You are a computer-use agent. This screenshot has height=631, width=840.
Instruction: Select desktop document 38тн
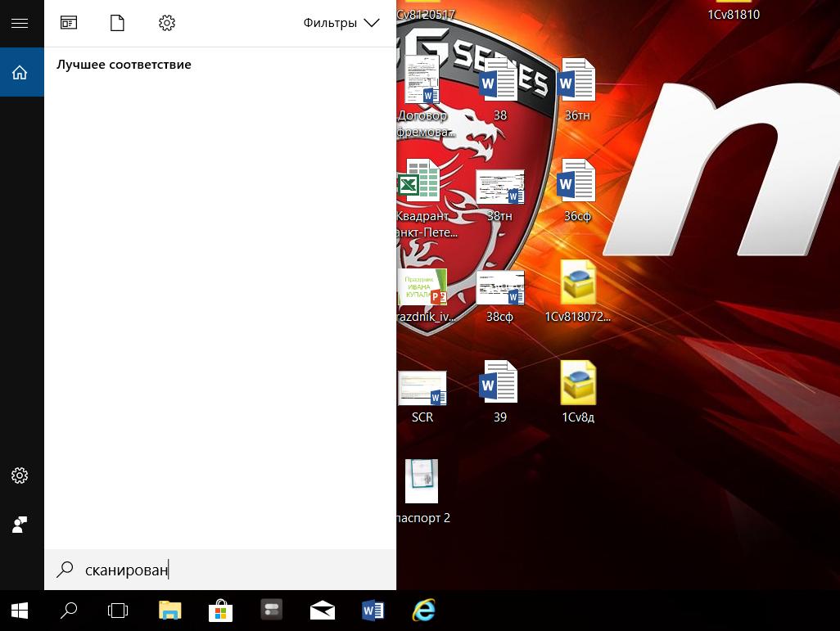[499, 196]
